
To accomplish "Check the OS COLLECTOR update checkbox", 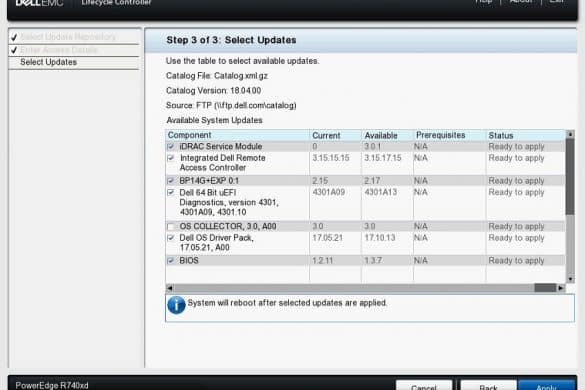I will [171, 227].
